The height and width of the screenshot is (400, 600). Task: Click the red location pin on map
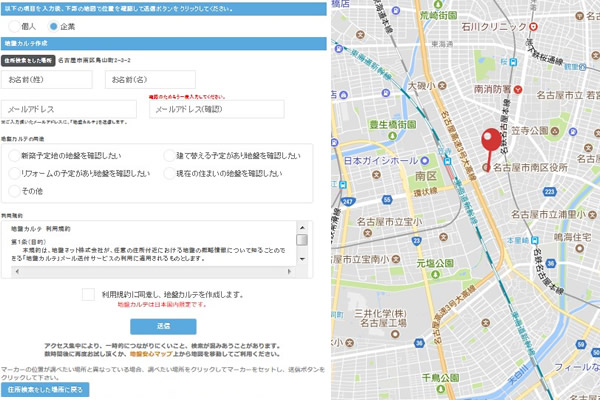click(x=491, y=150)
